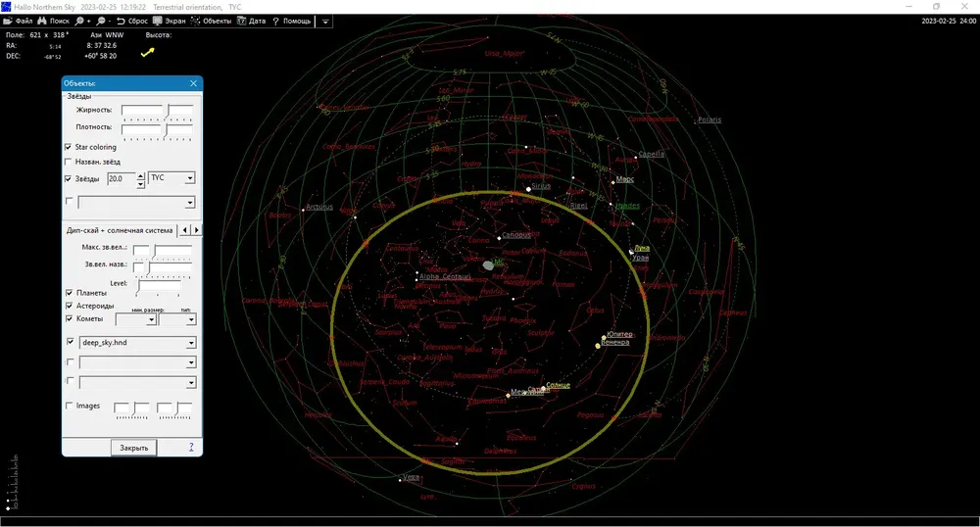Click the Capella star label
Screen dimensions: 980x527
pos(652,154)
